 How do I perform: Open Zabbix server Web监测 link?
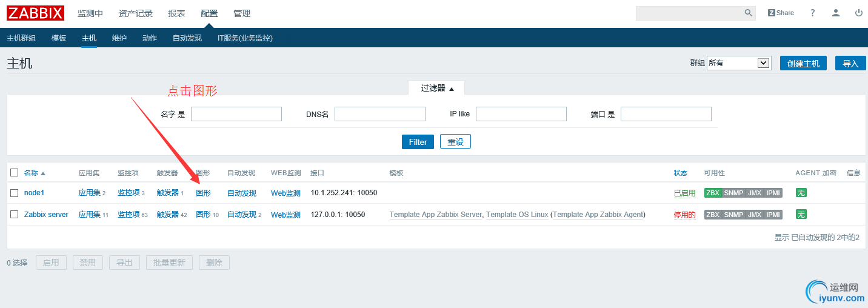285,215
